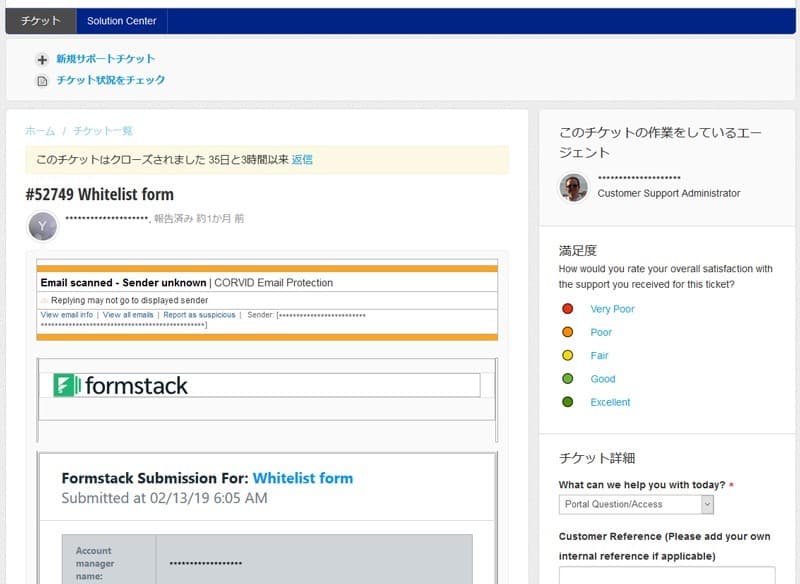Click the Fair rating label
The width and height of the screenshot is (800, 584).
[599, 356]
